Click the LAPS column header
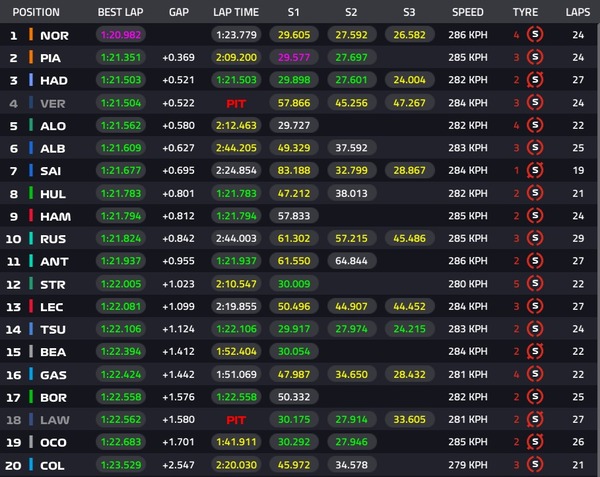 576,13
